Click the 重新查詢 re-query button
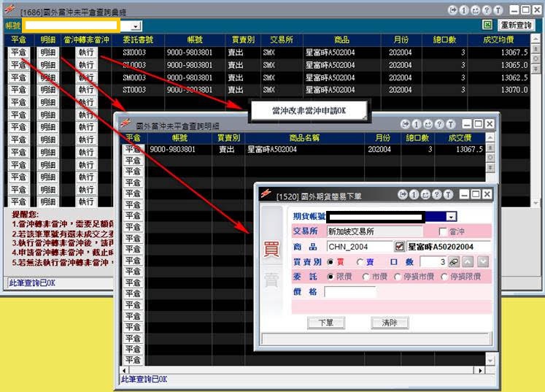 tap(516, 25)
